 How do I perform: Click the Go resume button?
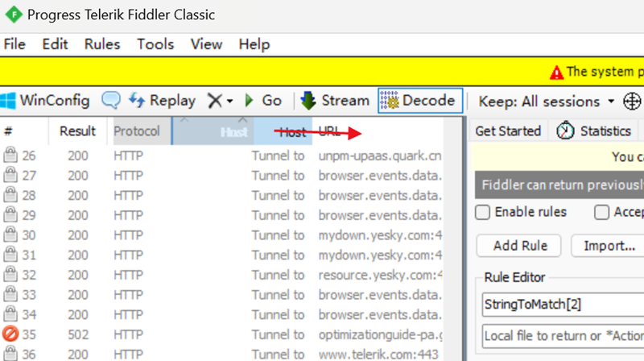pos(263,101)
